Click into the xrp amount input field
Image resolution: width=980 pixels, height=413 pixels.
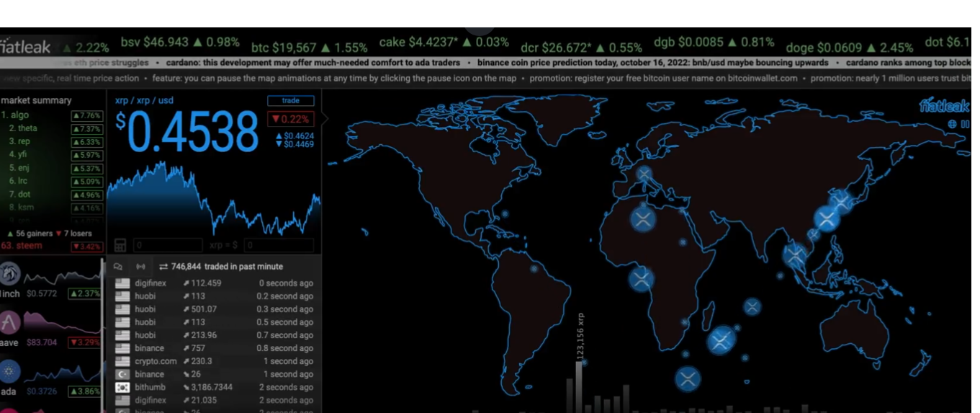(x=167, y=246)
